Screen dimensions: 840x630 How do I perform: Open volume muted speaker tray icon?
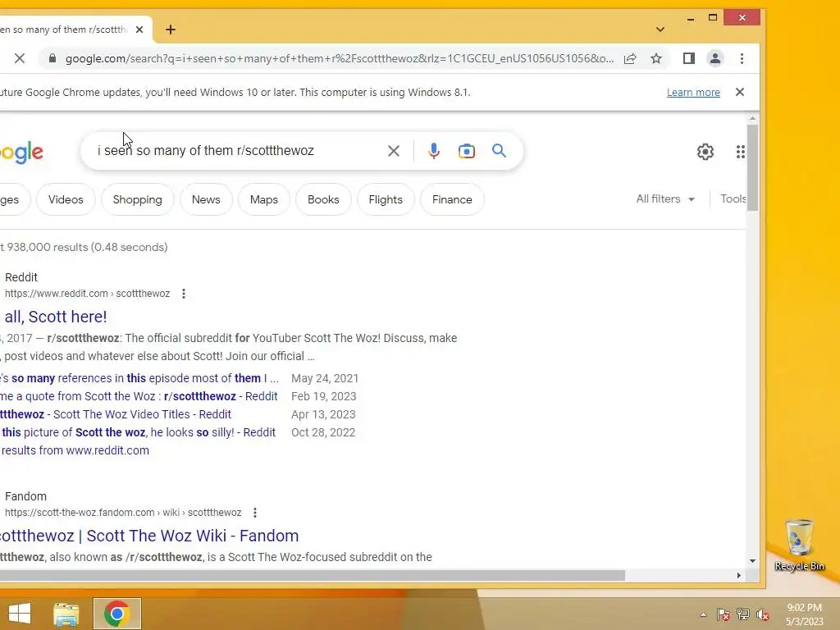(763, 614)
